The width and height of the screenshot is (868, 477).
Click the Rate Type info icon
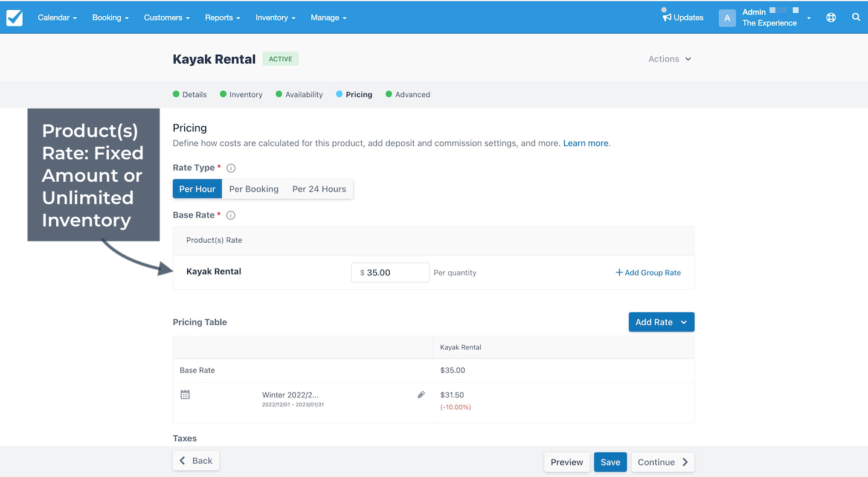[231, 168]
